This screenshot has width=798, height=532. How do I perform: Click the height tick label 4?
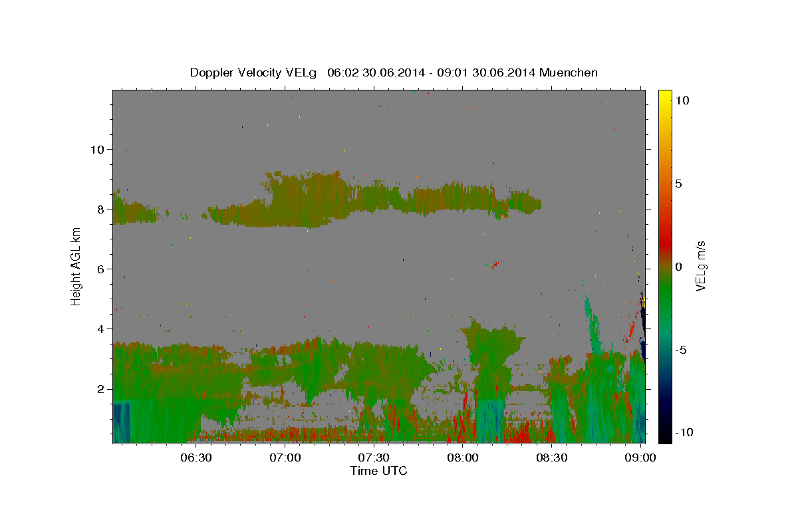(100, 329)
